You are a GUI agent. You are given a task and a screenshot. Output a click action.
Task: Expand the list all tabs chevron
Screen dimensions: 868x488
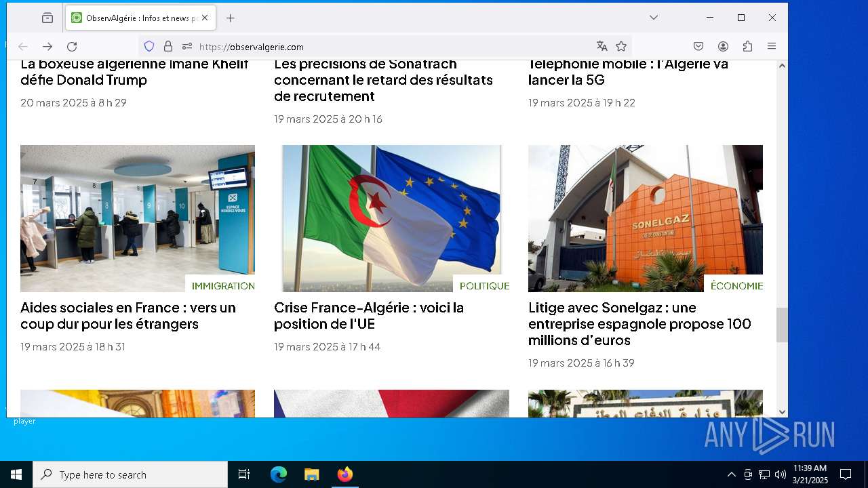tap(653, 18)
